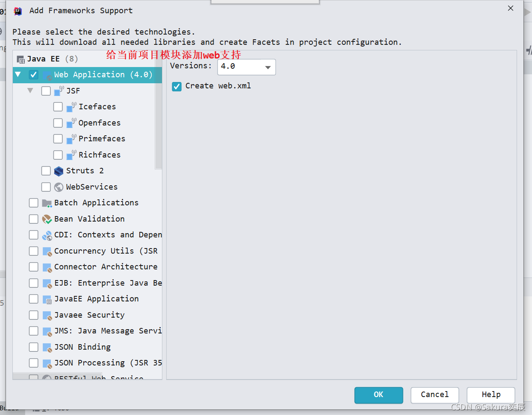Viewport: 532px width, 415px height.
Task: Check the JSON Binding checkbox
Action: 34,347
